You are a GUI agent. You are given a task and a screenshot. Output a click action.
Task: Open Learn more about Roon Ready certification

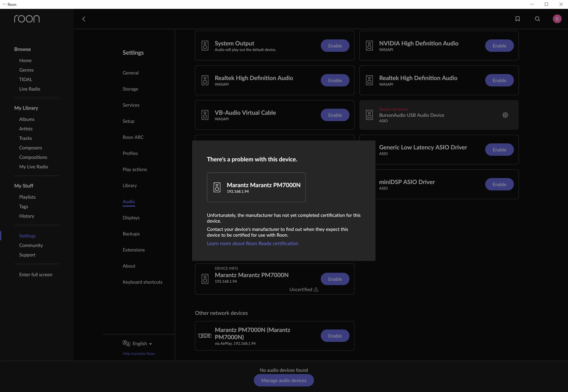coord(253,243)
